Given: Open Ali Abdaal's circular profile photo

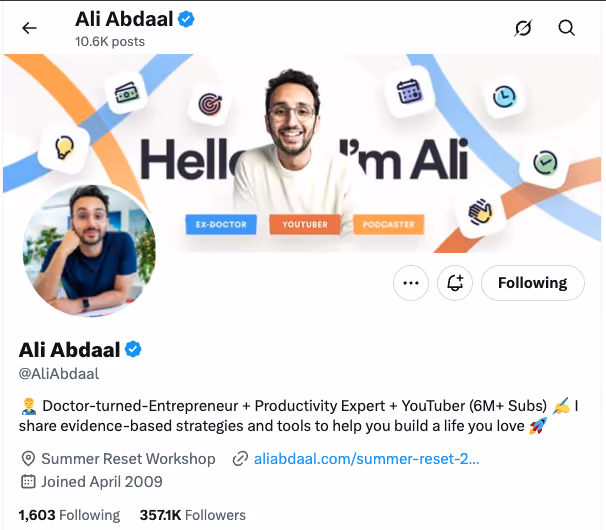Looking at the screenshot, I should point(90,250).
